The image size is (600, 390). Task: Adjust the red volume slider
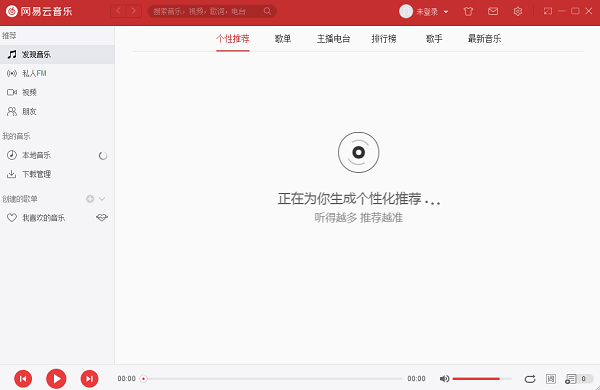coord(481,379)
